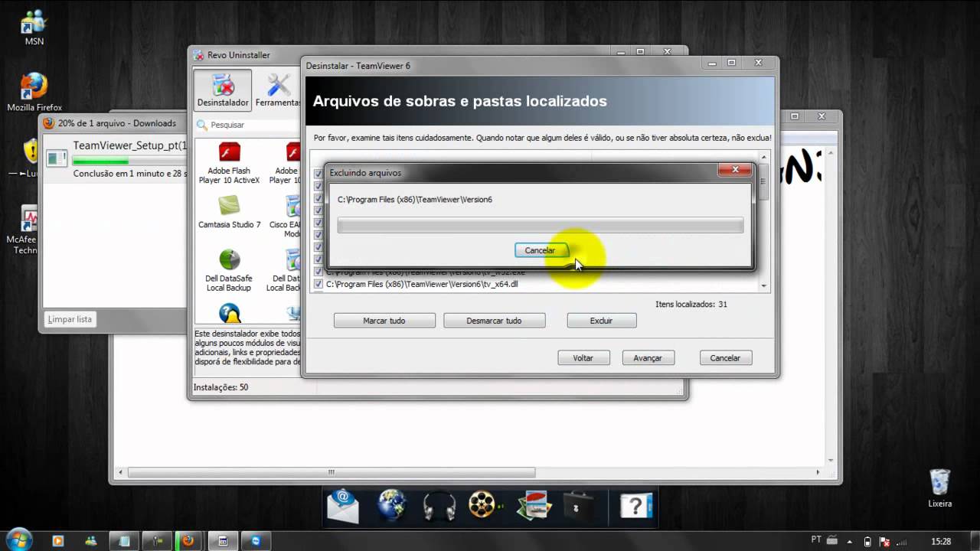Open the MSN desktop icon
This screenshot has height=551, width=980.
click(x=34, y=28)
